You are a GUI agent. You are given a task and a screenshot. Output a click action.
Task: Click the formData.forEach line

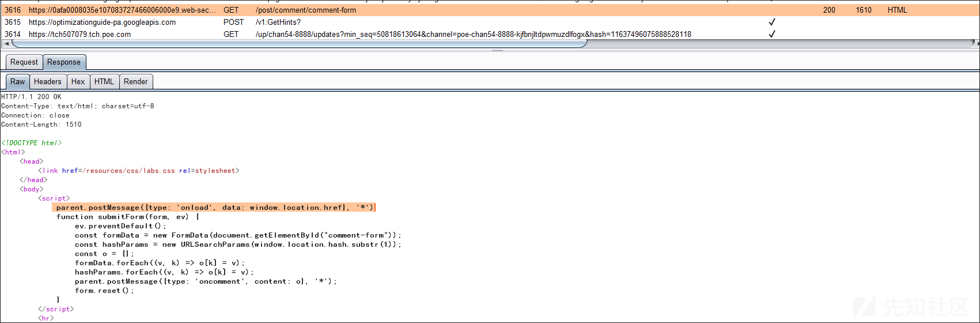pos(160,263)
